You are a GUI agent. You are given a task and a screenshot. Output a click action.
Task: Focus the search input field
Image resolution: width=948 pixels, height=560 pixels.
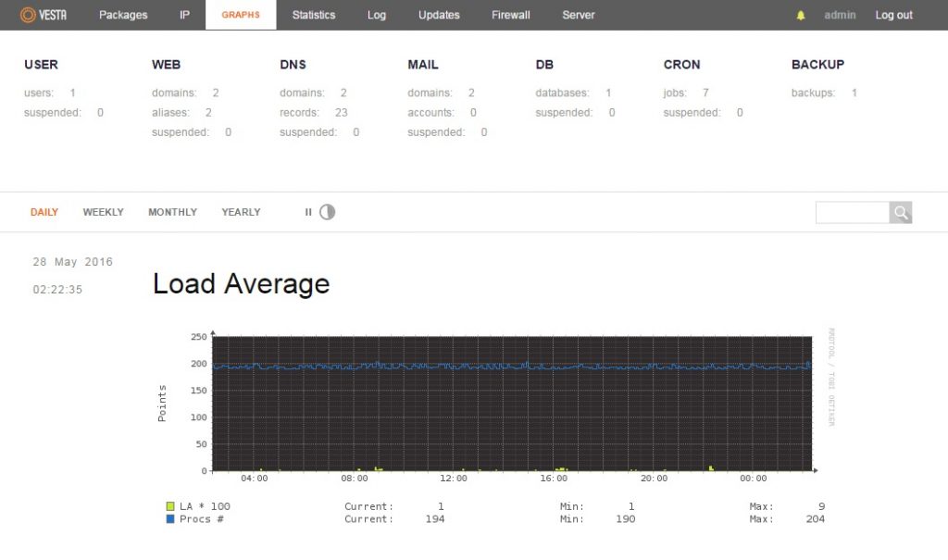tap(853, 212)
